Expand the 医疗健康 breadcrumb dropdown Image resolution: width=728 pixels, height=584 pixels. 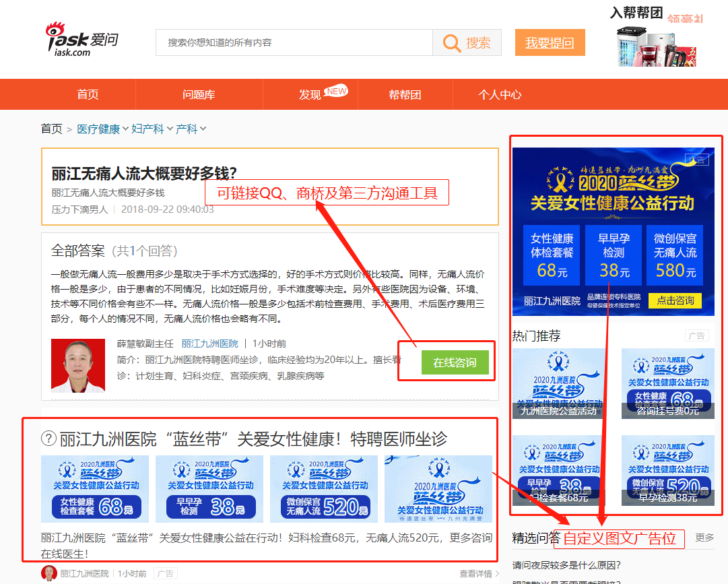[125, 129]
